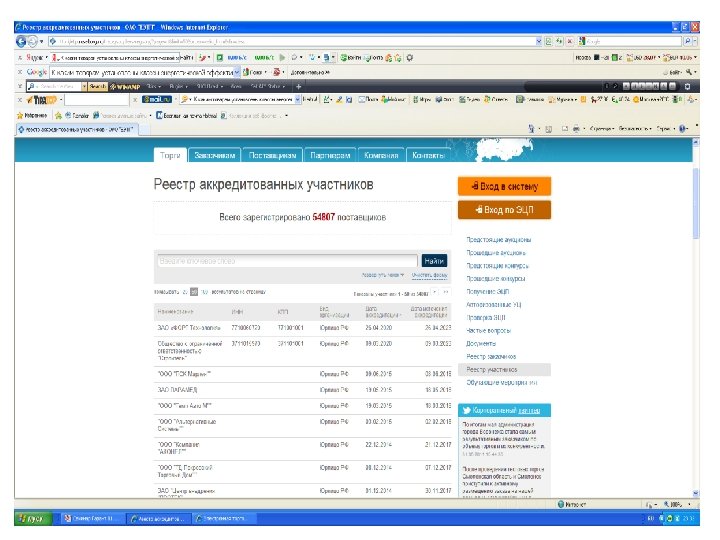
Task: Click the Вход по ЭЦП button
Action: [504, 210]
